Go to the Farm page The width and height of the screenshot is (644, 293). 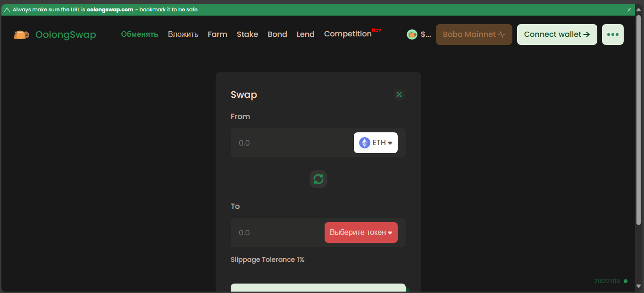pyautogui.click(x=217, y=34)
